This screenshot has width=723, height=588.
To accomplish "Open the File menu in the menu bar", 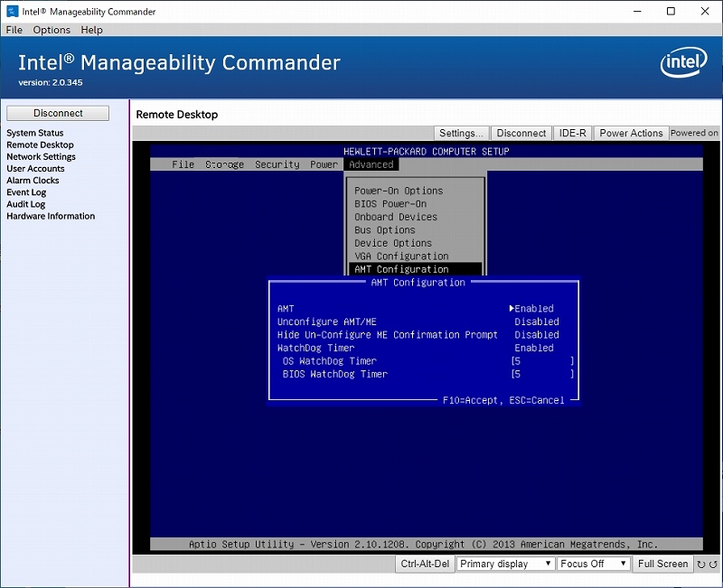I will pos(14,30).
